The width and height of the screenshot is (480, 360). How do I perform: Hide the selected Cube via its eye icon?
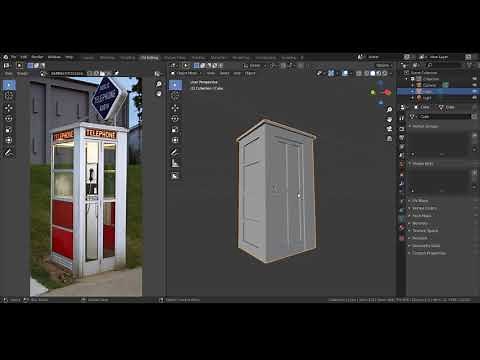pos(474,91)
